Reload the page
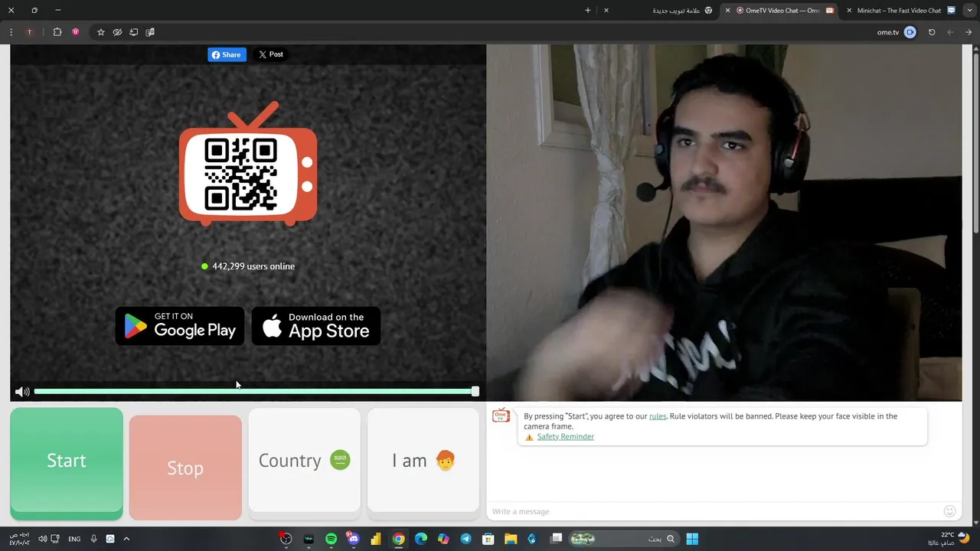The image size is (980, 551). (x=932, y=32)
